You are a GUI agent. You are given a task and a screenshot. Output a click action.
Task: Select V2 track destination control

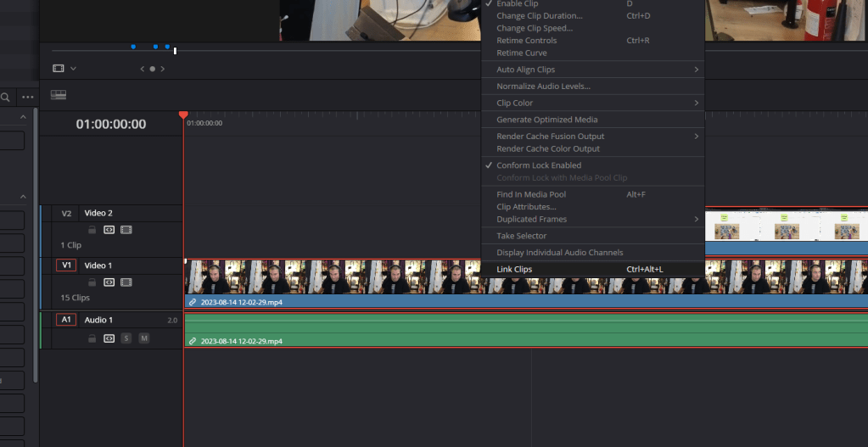[66, 213]
